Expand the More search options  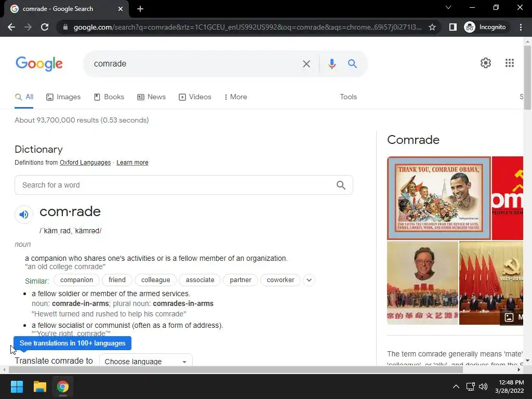tap(235, 97)
